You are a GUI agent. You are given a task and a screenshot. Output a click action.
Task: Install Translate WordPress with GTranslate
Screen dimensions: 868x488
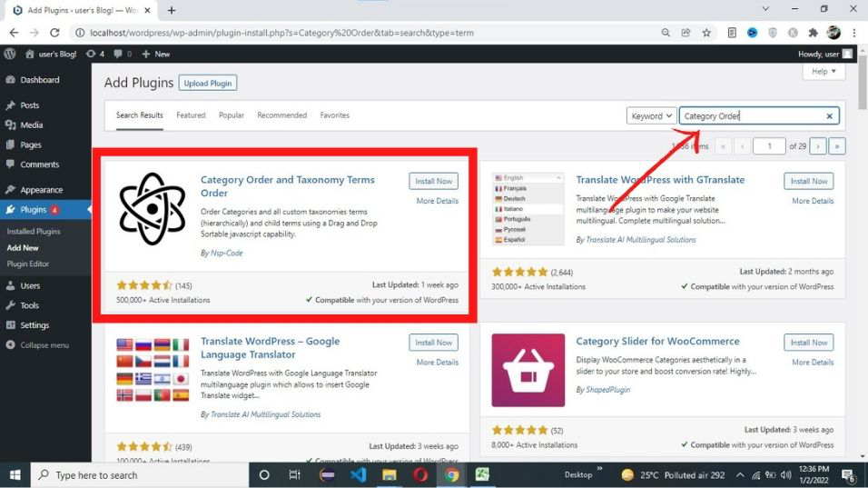[x=809, y=181]
